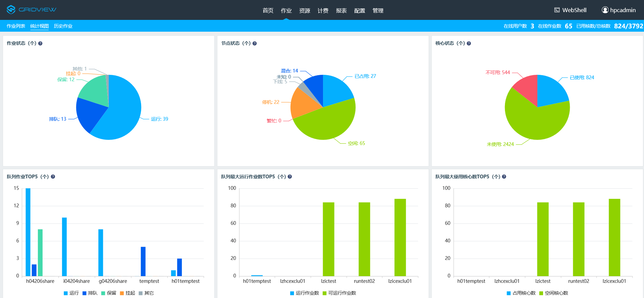
Task: Open the 报表 menu in top navigation
Action: coord(341,10)
